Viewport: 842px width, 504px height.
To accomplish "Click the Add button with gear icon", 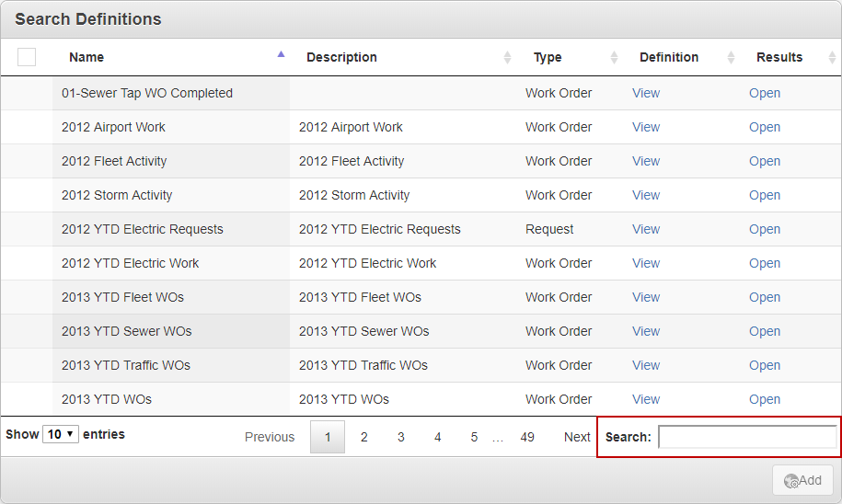I will (x=802, y=480).
